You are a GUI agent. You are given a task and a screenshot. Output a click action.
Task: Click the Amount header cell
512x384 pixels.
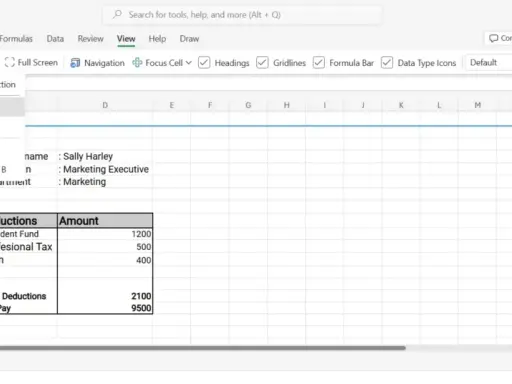point(105,221)
